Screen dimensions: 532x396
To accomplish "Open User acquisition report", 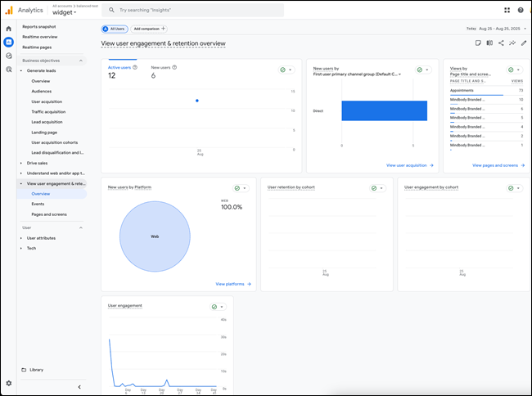I will [47, 101].
